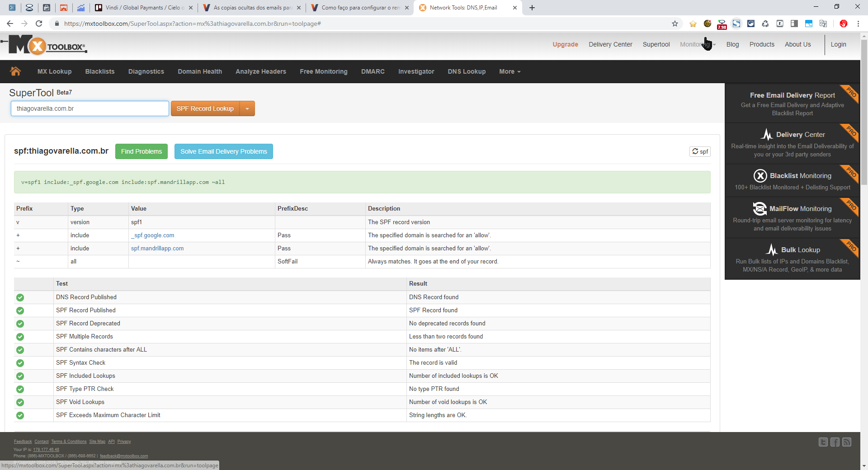Open the recycle arrows extension
Screen dimensions: 868x470
click(x=765, y=23)
